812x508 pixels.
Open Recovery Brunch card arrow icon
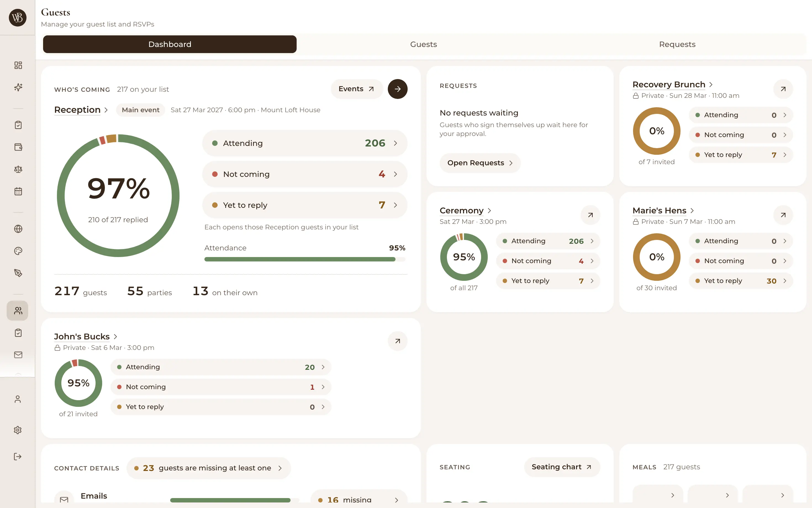pyautogui.click(x=783, y=89)
